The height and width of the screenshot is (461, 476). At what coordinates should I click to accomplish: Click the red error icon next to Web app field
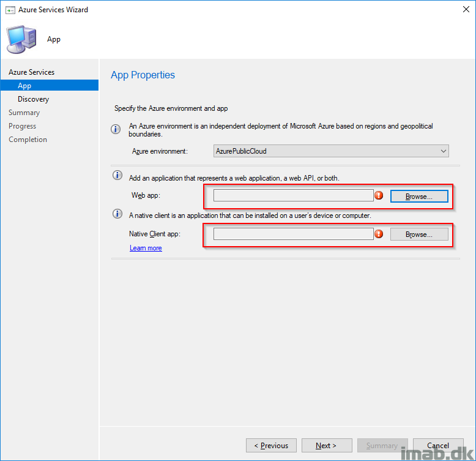tap(379, 195)
